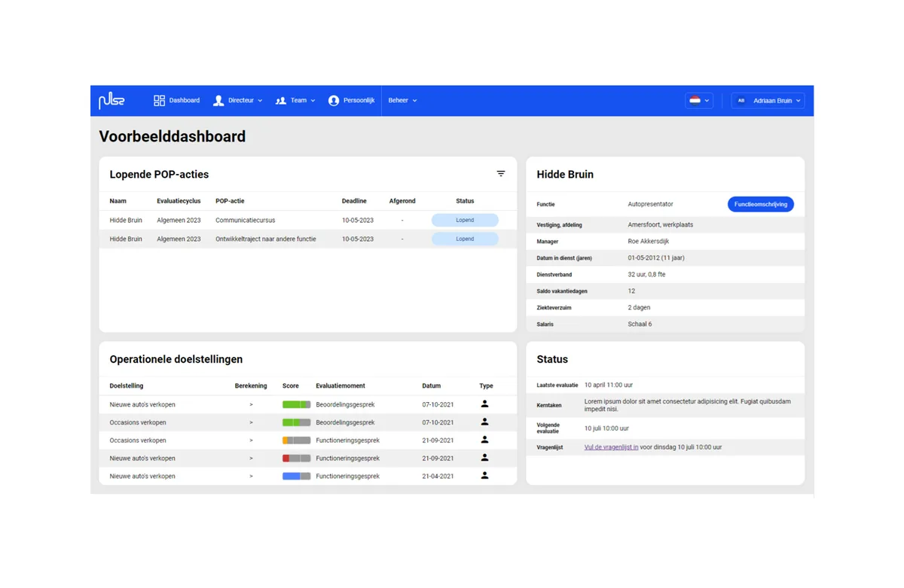Click the orange score bar for Occasions verkopen
The image size is (904, 588).
point(296,440)
